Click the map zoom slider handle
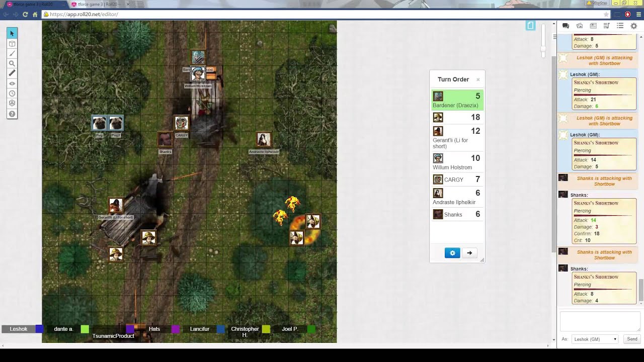The image size is (644, 362). pos(543,49)
